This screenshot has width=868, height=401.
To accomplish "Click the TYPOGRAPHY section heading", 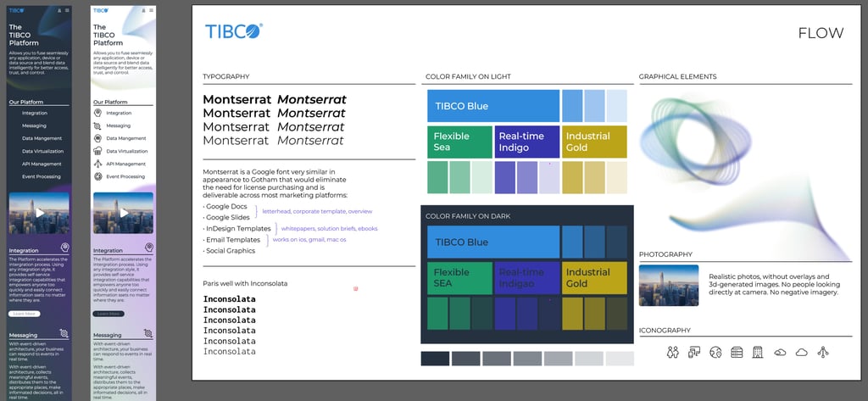I will point(225,77).
